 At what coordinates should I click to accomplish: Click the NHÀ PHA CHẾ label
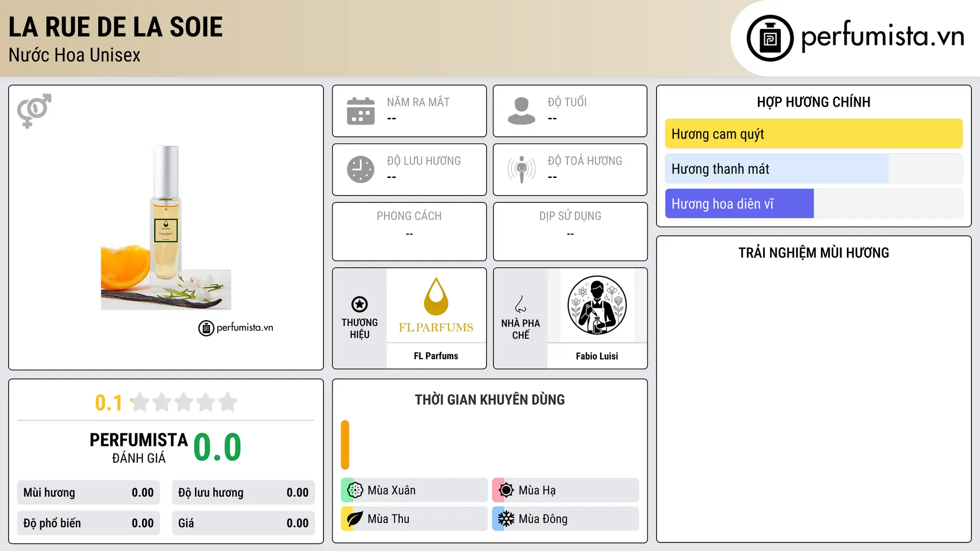[x=521, y=329]
